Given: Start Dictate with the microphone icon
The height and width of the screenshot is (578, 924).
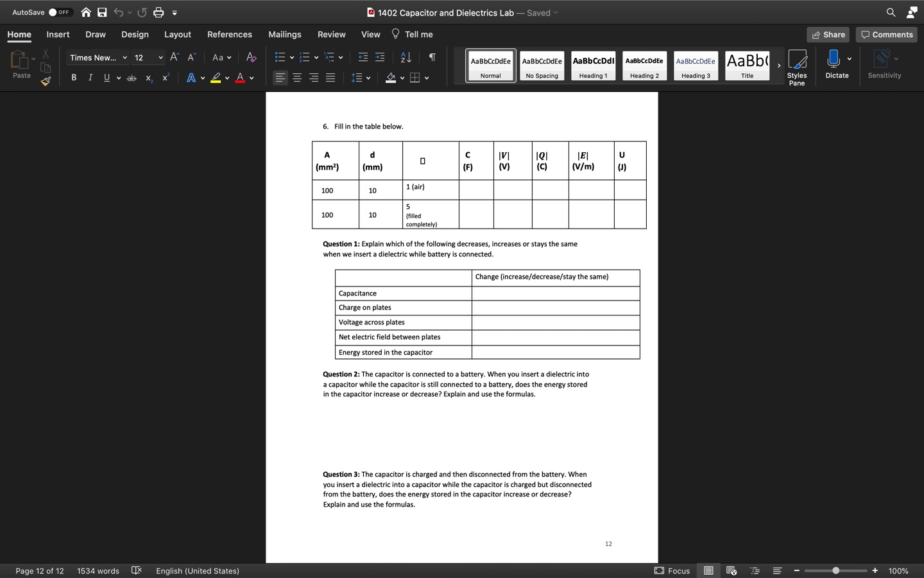Looking at the screenshot, I should [834, 64].
